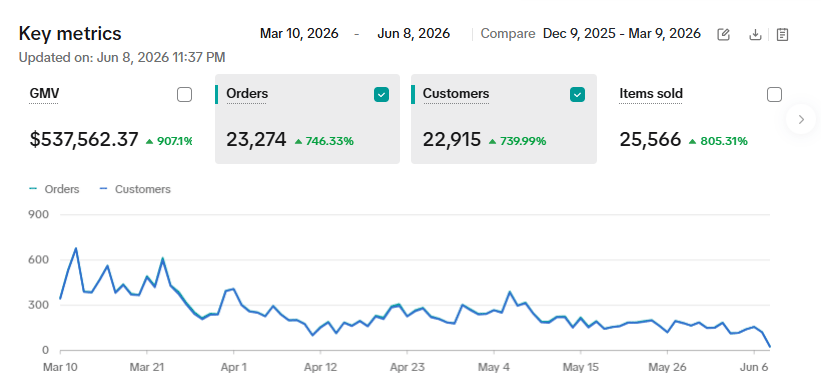This screenshot has width=821, height=384.
Task: Show next metrics with right chevron
Action: (801, 119)
